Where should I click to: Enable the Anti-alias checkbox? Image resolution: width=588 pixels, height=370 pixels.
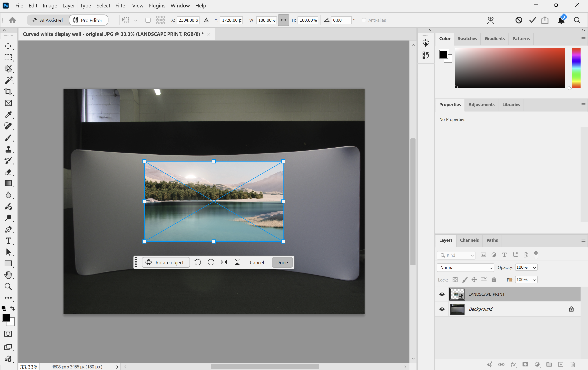click(364, 20)
